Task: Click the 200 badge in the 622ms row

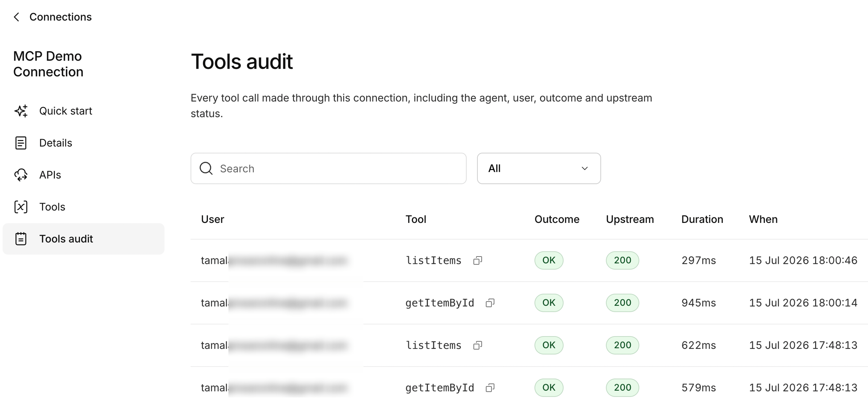Action: (x=622, y=345)
